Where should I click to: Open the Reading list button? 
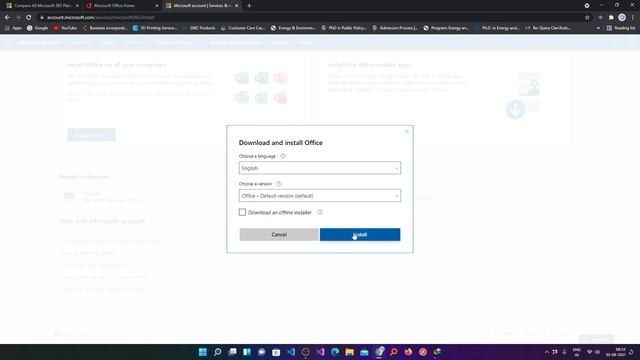(621, 28)
